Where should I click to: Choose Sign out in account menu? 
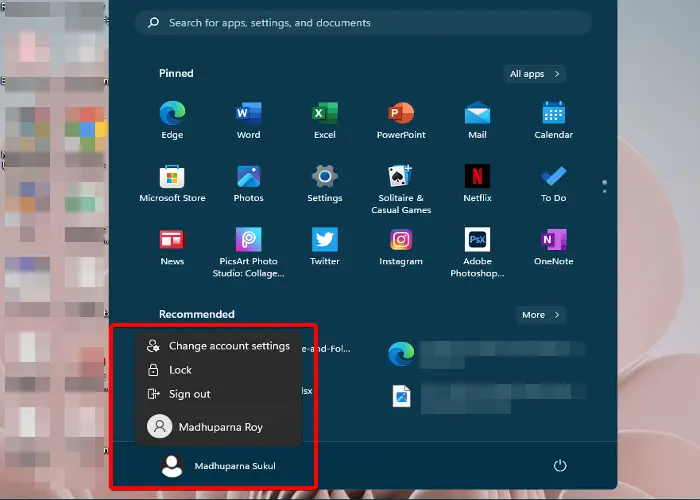tap(219, 394)
